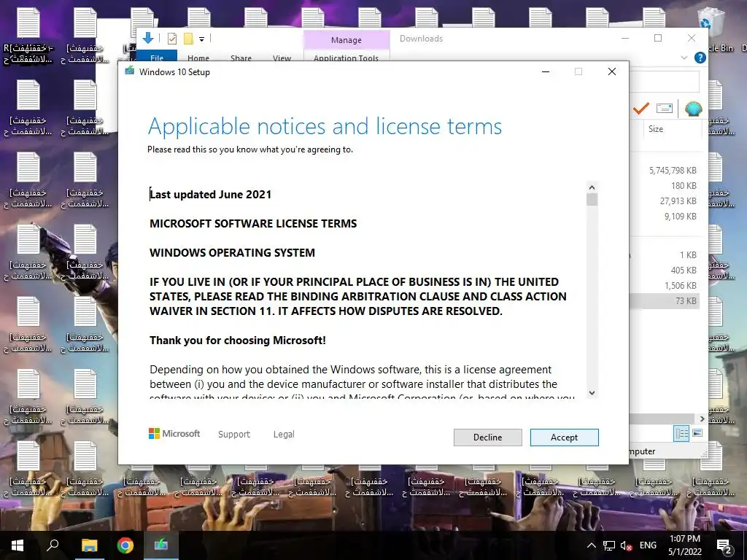
Task: Collapse the Explorer ribbon chevron
Action: [684, 58]
